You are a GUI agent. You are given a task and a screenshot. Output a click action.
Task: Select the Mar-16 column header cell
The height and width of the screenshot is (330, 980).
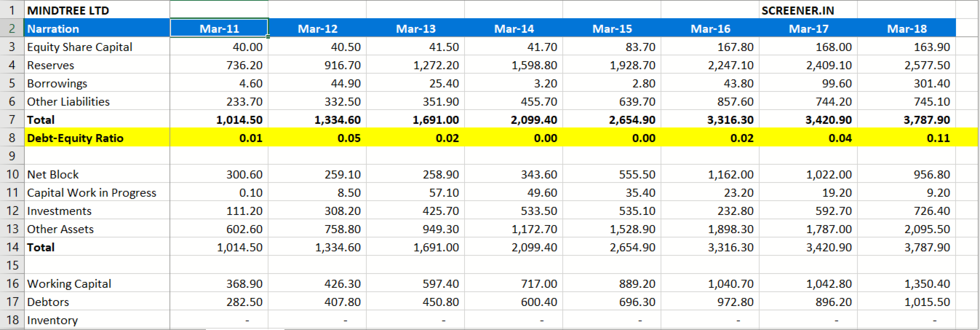710,28
